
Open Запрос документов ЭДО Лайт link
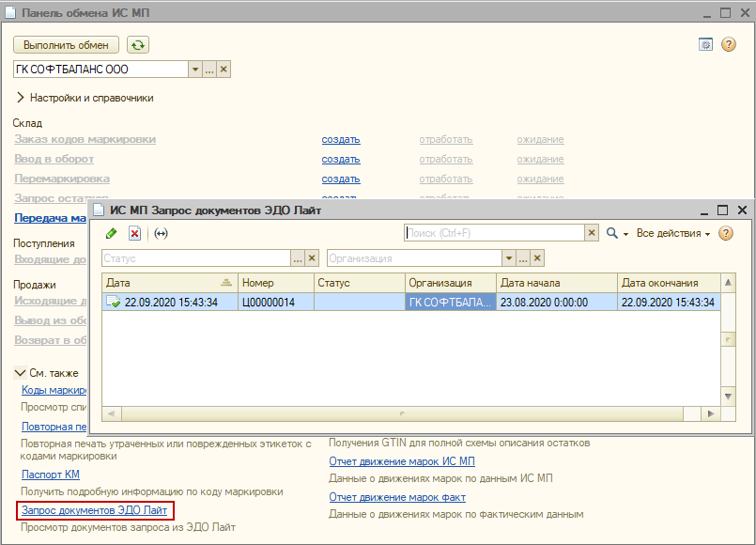[95, 510]
